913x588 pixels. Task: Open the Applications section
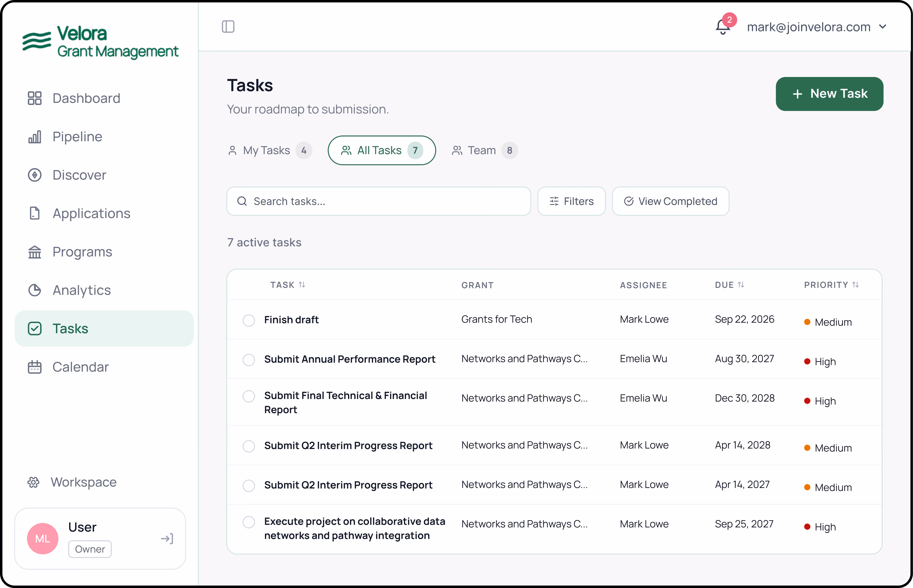point(104,214)
